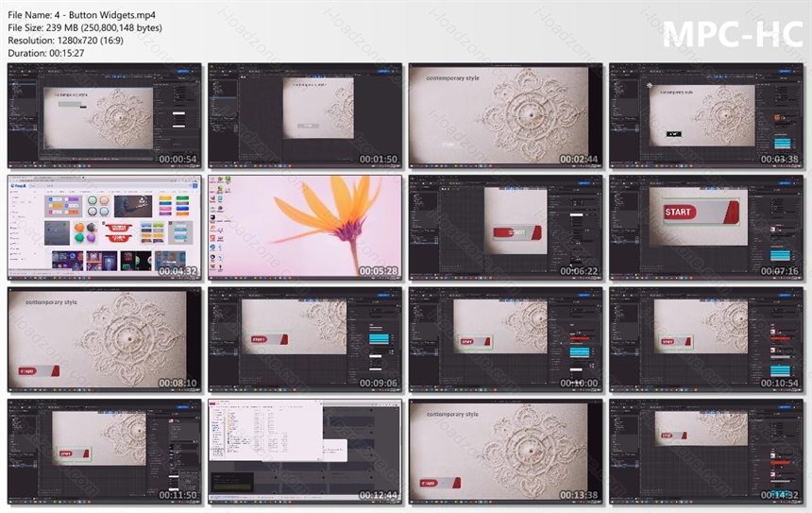This screenshot has width=812, height=513.
Task: Click the "Resolution: 1280x720 (16:9)" line
Action: 65,41
